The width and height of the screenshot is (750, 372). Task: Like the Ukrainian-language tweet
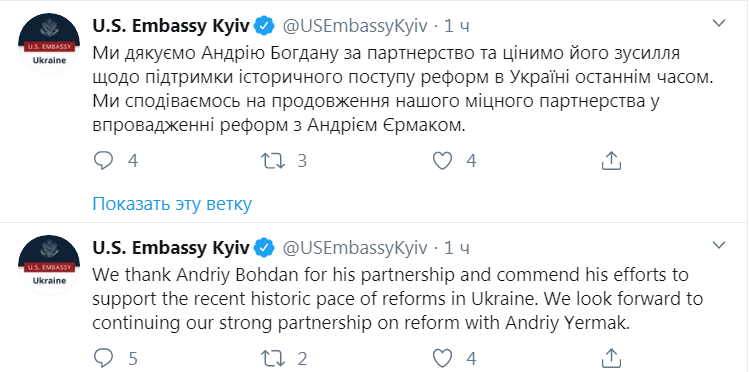coord(442,161)
